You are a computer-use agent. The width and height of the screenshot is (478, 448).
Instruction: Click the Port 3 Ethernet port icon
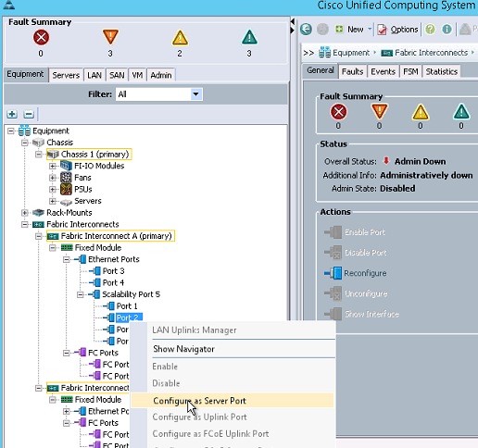coord(94,271)
